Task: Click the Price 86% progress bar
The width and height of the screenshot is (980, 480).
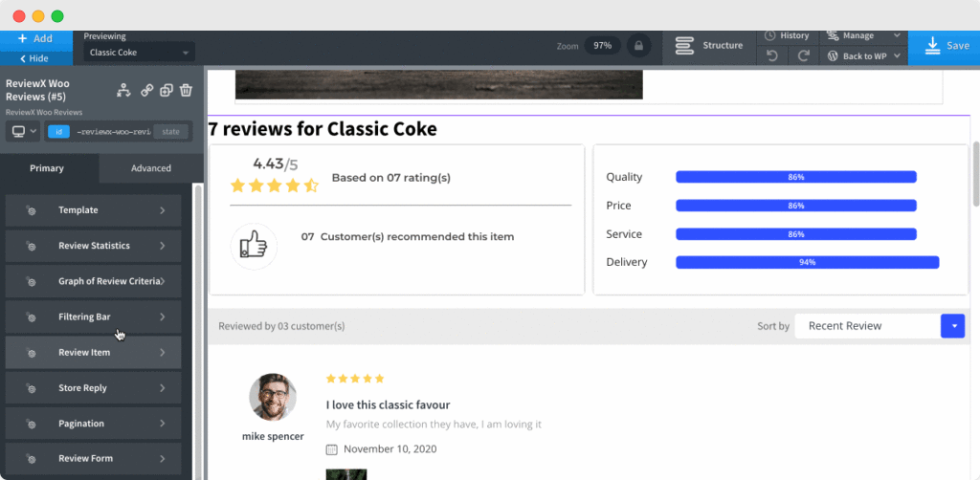Action: (x=795, y=206)
